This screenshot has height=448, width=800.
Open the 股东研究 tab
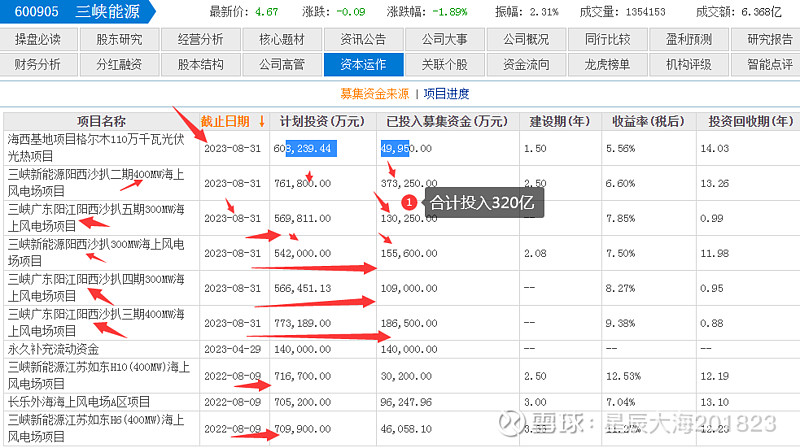tap(120, 40)
